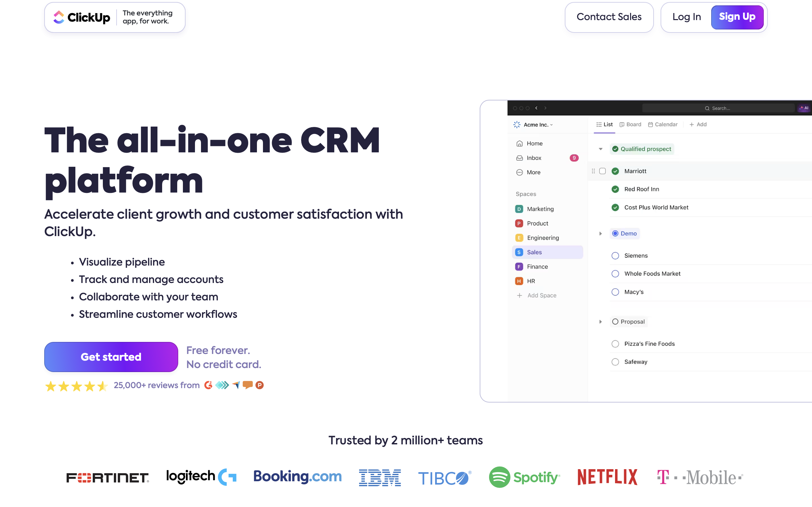The image size is (812, 507).
Task: Click the drag handle beside Marriott
Action: [x=593, y=171]
